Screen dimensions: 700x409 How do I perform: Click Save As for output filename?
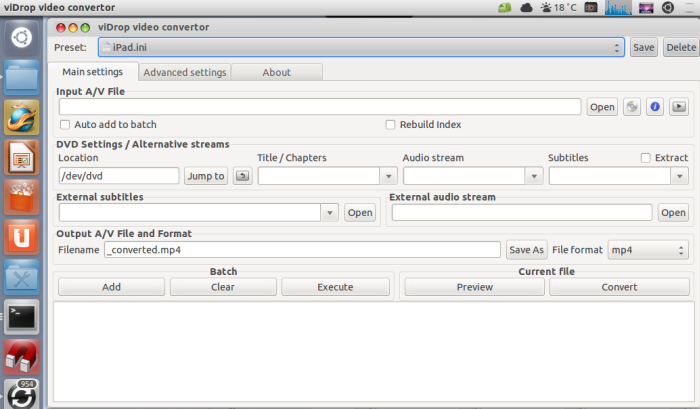[x=526, y=250]
